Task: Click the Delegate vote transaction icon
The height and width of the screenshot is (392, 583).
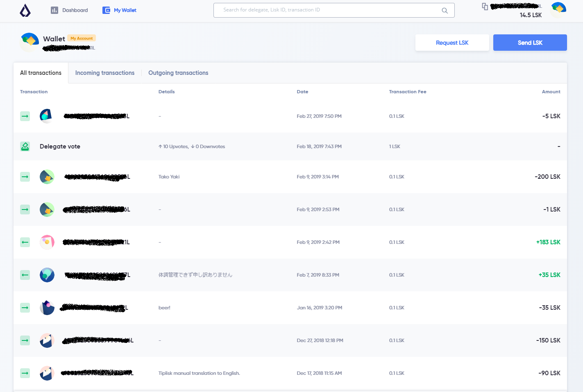Action: [x=25, y=146]
